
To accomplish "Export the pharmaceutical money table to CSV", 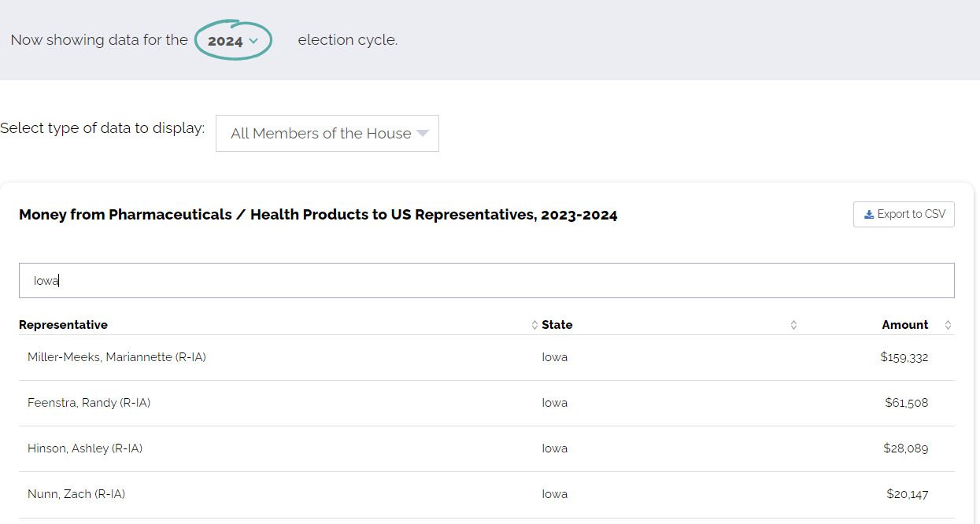I will (x=904, y=213).
